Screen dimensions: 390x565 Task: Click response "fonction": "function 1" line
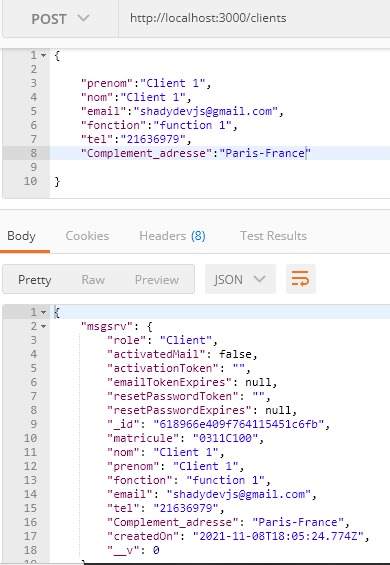[x=189, y=481]
